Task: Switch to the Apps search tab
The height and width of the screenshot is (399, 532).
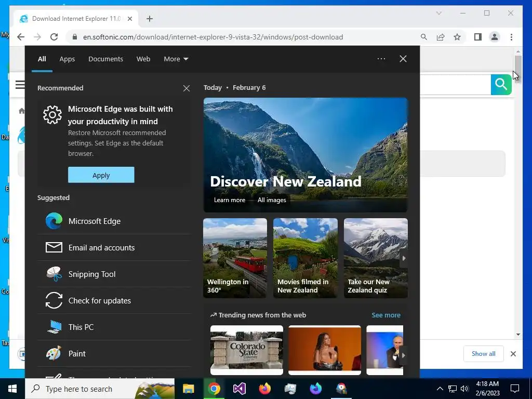Action: click(x=67, y=59)
